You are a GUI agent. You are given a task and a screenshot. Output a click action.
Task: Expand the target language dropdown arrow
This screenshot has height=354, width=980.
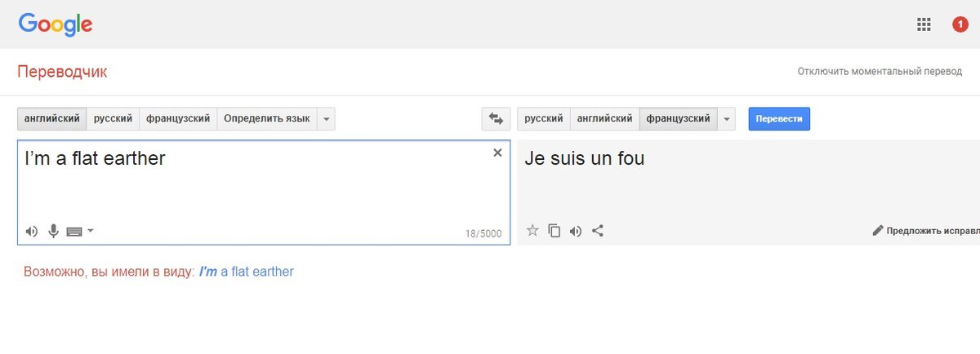click(727, 119)
